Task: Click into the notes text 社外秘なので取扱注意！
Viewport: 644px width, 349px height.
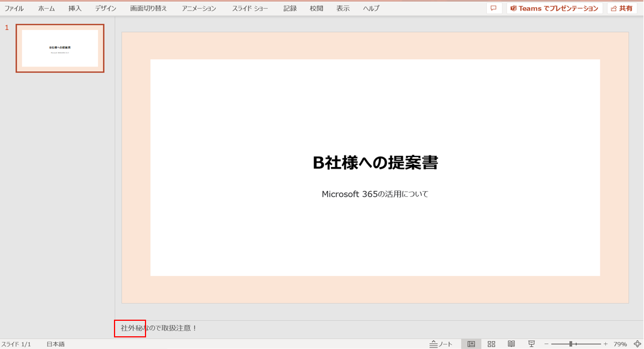Action: tap(159, 328)
